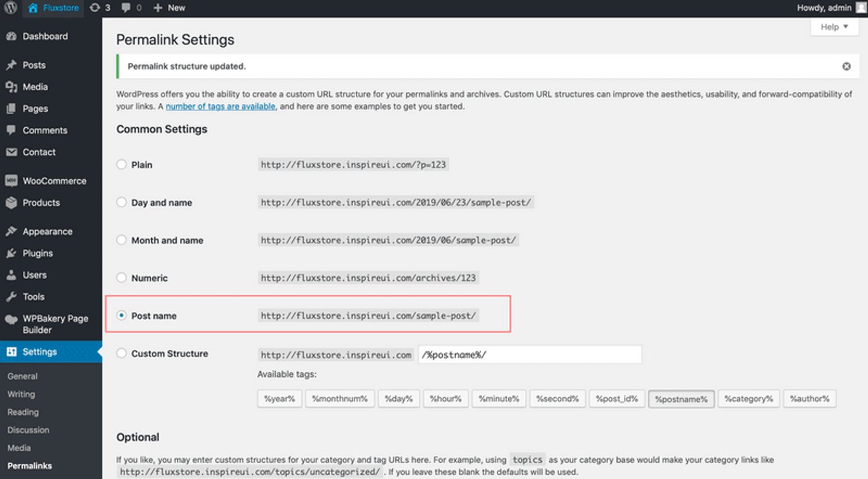This screenshot has height=479, width=868.
Task: Select the Plain permalink radio button
Action: pos(121,165)
